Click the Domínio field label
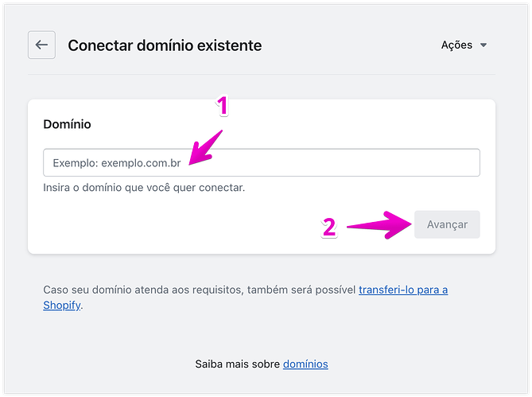532x397 pixels. click(x=67, y=124)
